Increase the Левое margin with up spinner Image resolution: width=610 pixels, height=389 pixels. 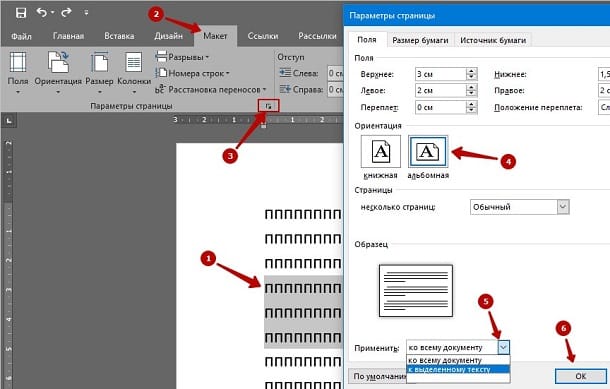coord(472,88)
